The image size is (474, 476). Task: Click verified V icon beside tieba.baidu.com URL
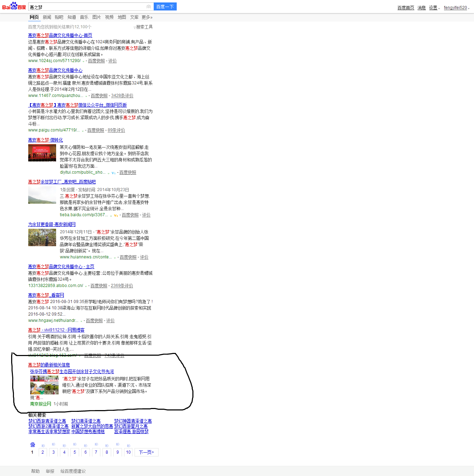(x=116, y=216)
